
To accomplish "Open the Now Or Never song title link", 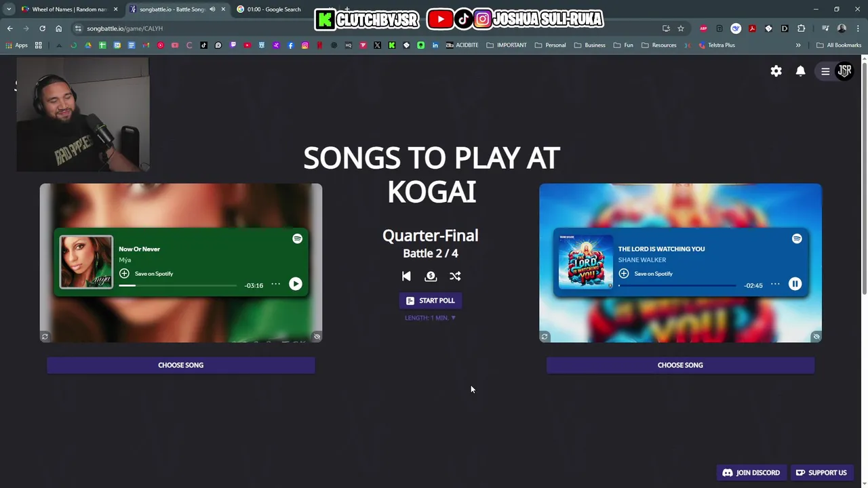I will (x=139, y=249).
